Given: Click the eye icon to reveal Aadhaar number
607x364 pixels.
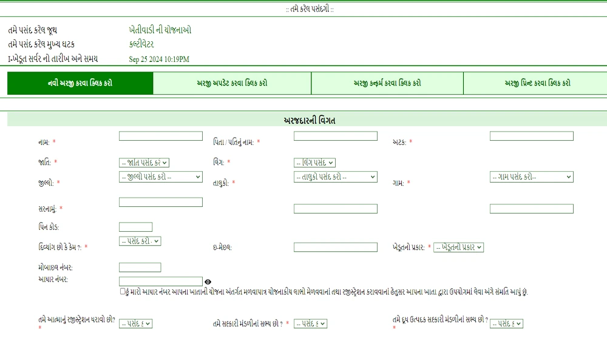Looking at the screenshot, I should pos(208,281).
